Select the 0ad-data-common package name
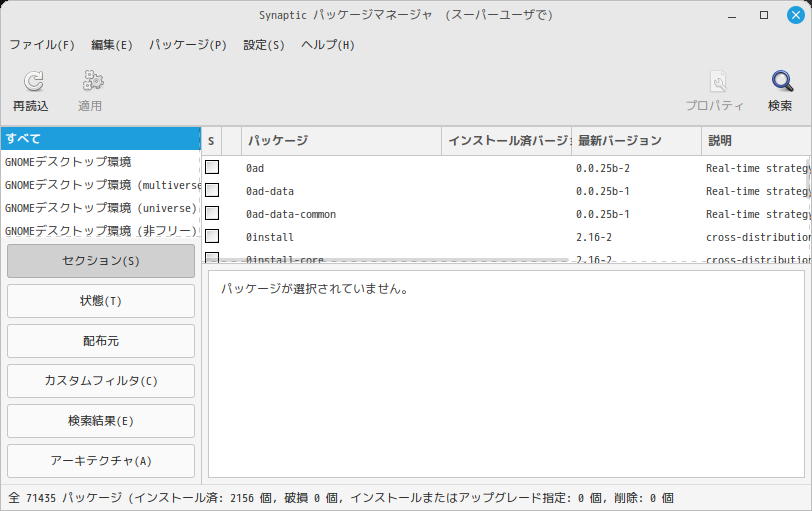812x511 pixels. [x=291, y=214]
